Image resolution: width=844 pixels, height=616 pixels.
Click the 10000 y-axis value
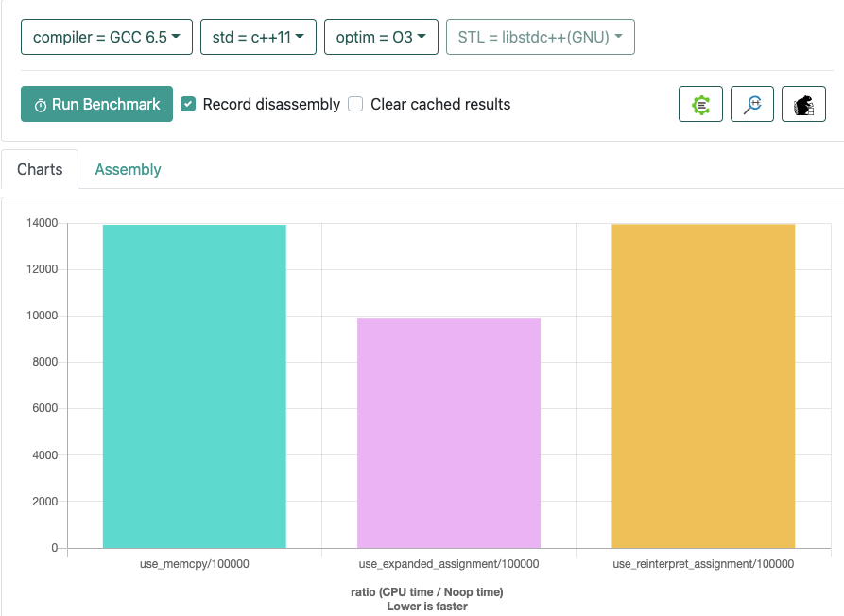click(x=42, y=316)
